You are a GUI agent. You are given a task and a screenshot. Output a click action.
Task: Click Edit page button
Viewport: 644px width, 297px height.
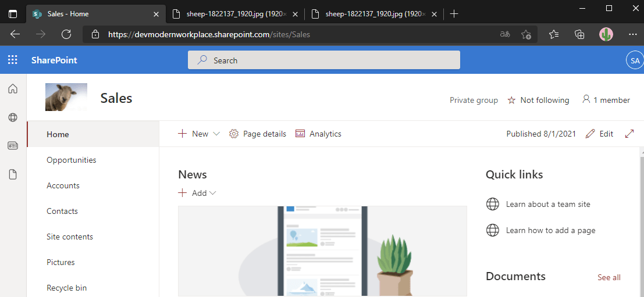[x=599, y=134]
